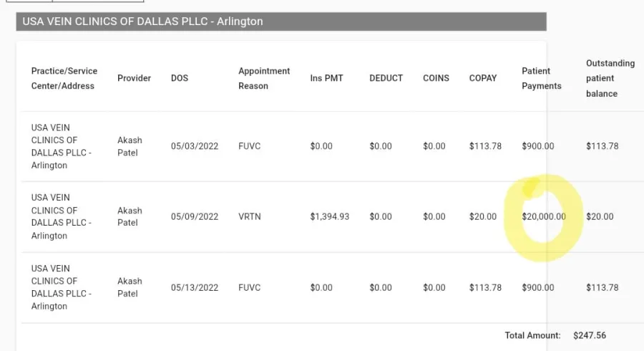Click the $1,394.93 insurance payment amount
This screenshot has width=644, height=351.
click(330, 216)
